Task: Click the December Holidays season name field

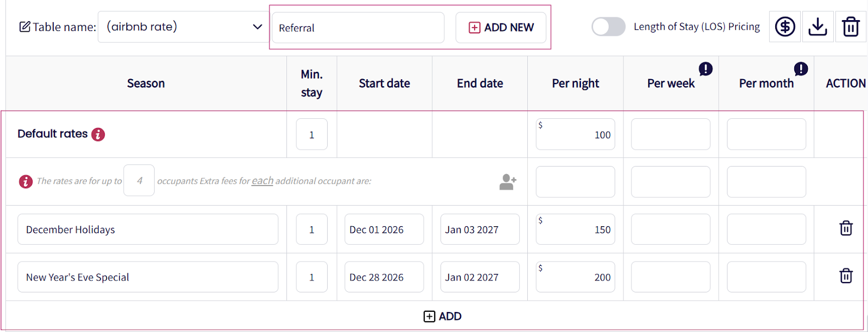Action: pos(148,229)
